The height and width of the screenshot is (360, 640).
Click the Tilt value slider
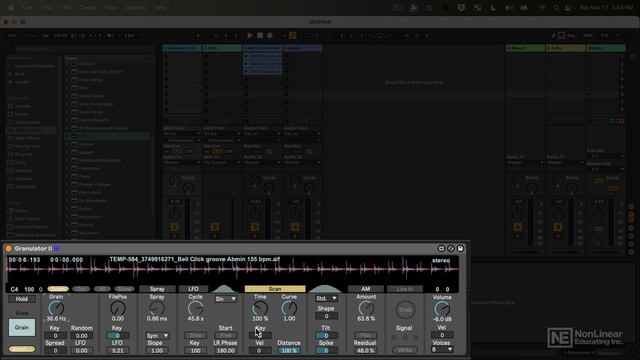(x=326, y=336)
